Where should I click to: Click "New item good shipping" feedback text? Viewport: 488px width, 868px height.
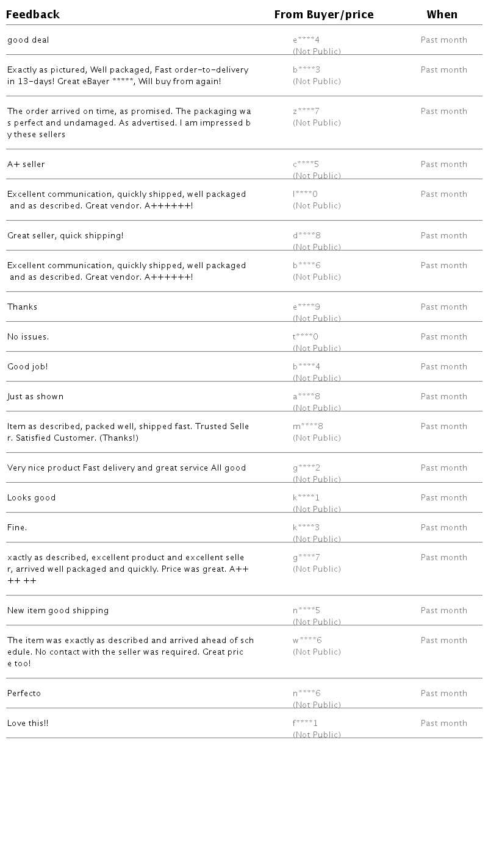tap(58, 611)
